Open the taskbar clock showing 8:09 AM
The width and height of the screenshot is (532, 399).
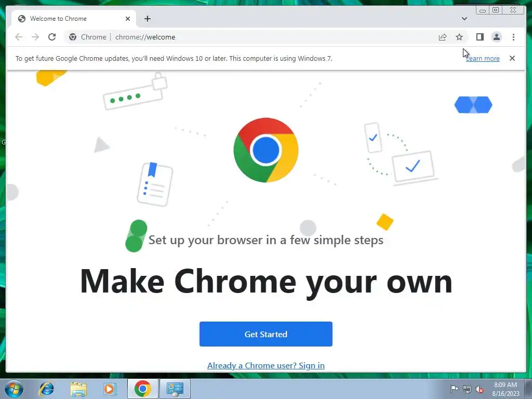pyautogui.click(x=506, y=389)
